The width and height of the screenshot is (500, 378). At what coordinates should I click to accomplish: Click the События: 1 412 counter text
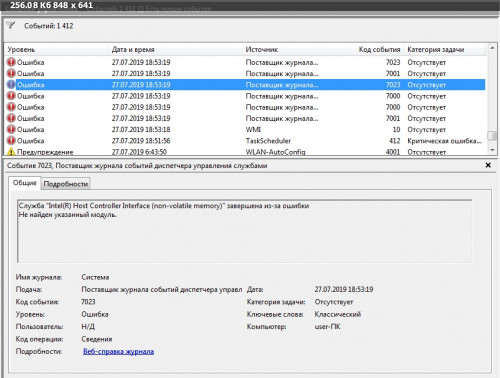tap(48, 26)
